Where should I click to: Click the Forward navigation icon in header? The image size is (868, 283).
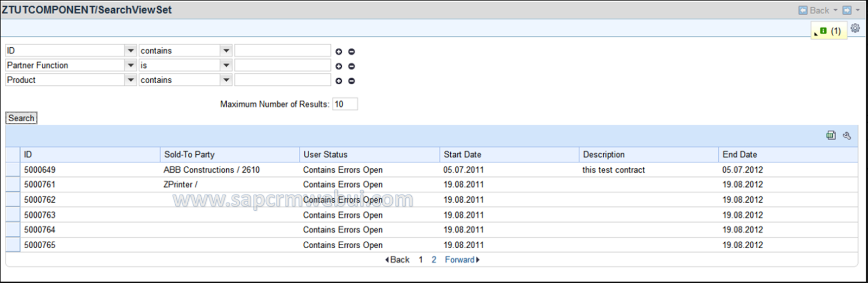point(847,10)
